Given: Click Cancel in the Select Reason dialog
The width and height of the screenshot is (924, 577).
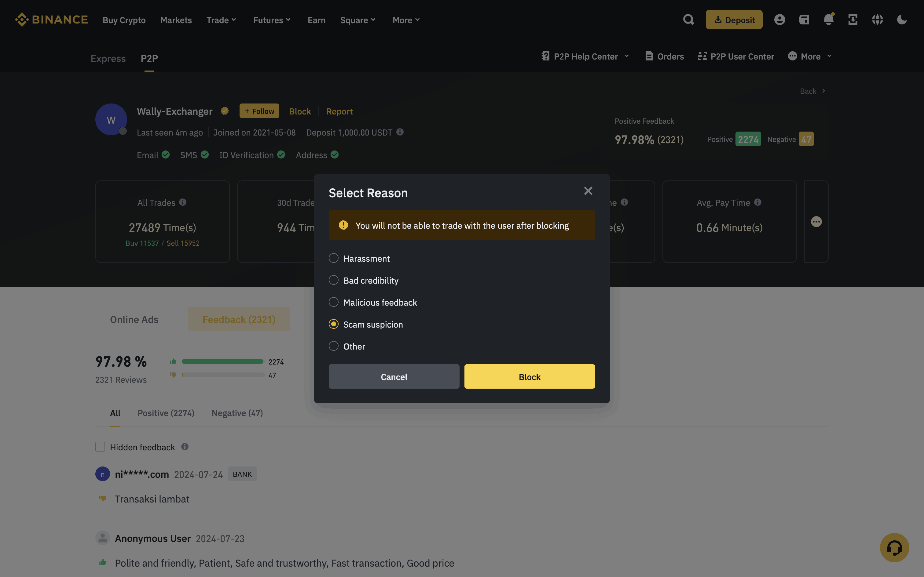Looking at the screenshot, I should (x=394, y=377).
